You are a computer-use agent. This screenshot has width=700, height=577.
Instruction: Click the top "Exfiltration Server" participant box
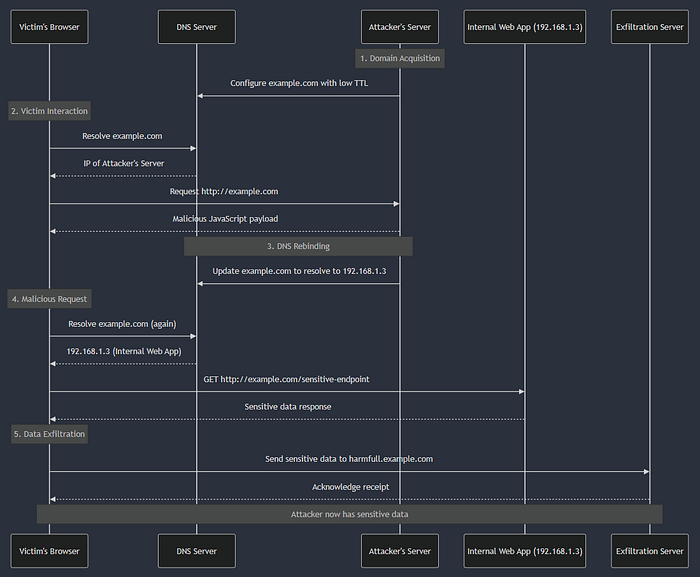click(x=649, y=27)
